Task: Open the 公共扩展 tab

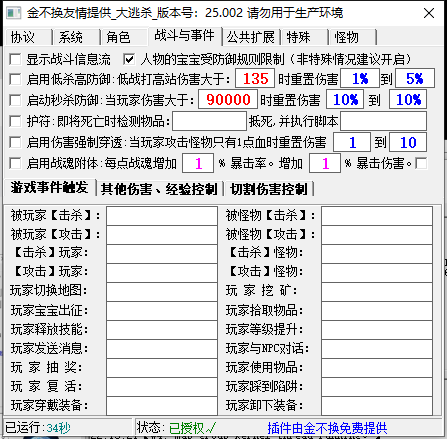Action: coord(251,37)
